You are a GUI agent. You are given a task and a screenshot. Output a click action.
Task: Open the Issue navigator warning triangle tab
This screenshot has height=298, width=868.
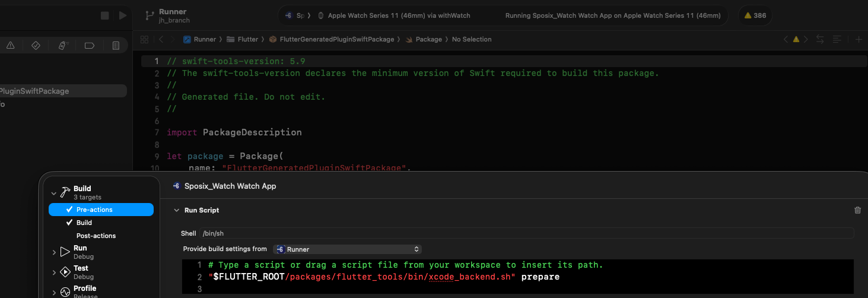(x=10, y=46)
